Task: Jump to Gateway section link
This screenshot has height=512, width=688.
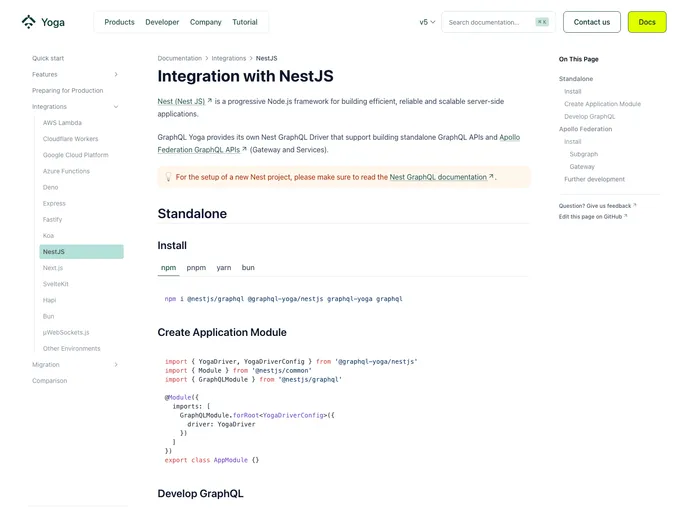Action: 582,167
